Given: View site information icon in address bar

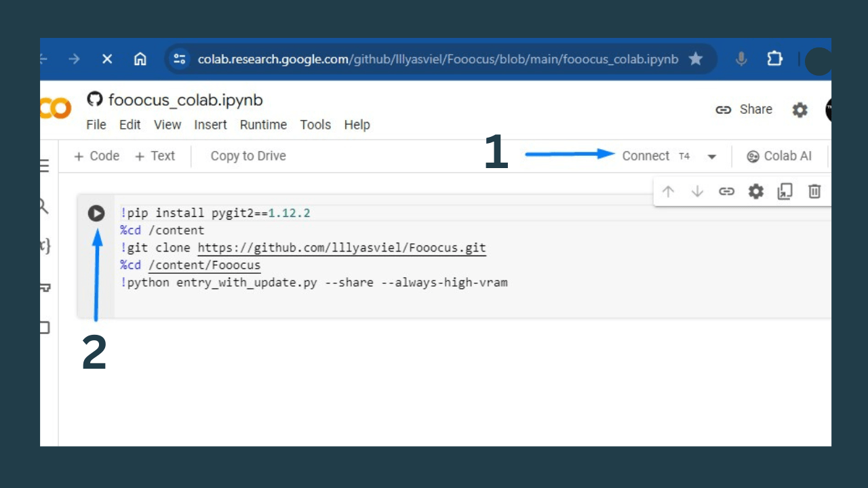Looking at the screenshot, I should [180, 59].
